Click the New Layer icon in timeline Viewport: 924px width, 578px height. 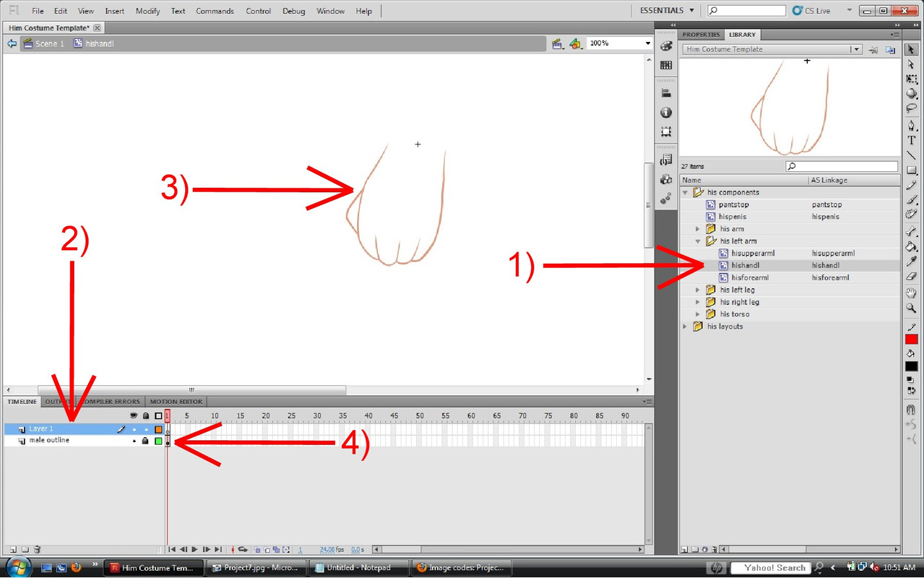click(12, 550)
